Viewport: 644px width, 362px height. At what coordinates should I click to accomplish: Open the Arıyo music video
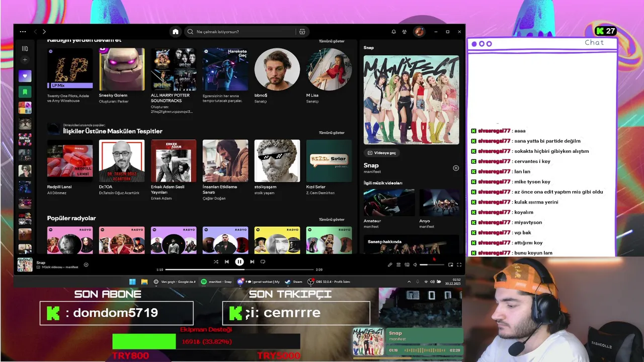tap(439, 208)
